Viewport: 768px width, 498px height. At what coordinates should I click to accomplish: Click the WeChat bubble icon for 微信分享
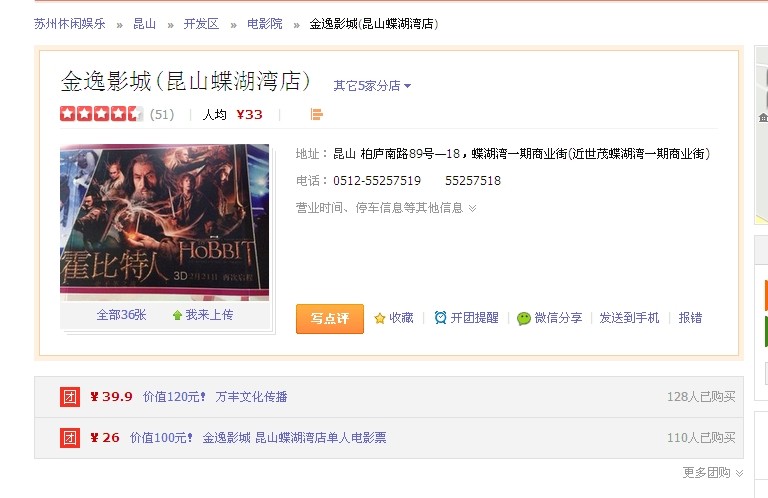click(x=524, y=318)
